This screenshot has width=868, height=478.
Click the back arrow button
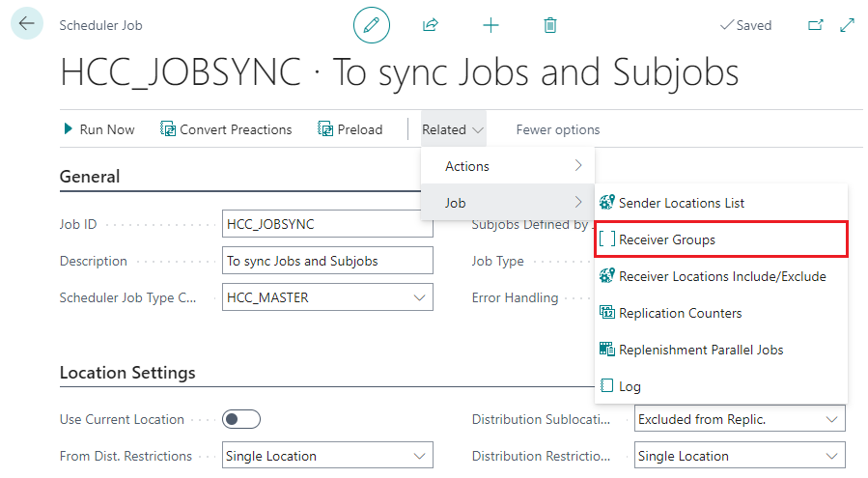(26, 24)
